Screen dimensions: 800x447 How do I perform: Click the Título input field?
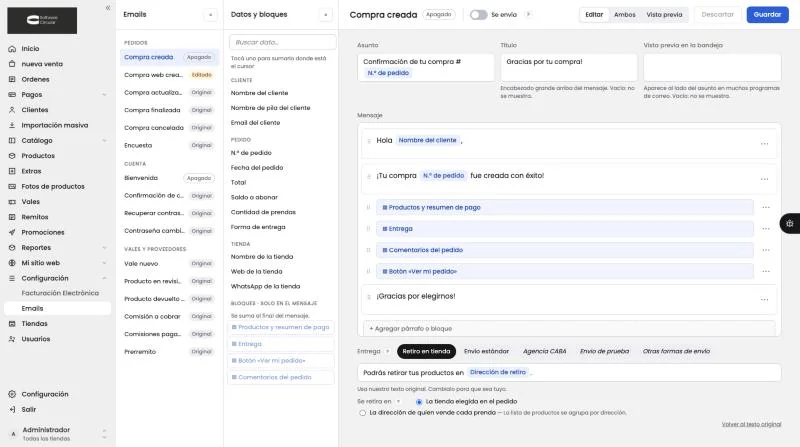[x=569, y=67]
